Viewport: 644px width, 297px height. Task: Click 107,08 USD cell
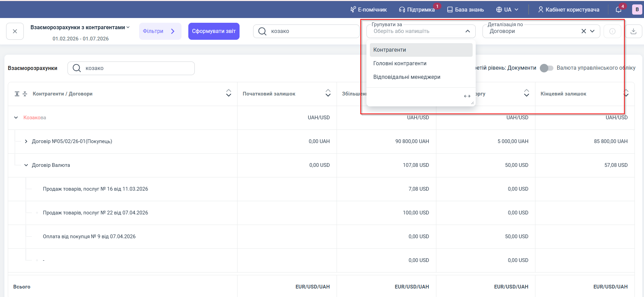pos(416,165)
